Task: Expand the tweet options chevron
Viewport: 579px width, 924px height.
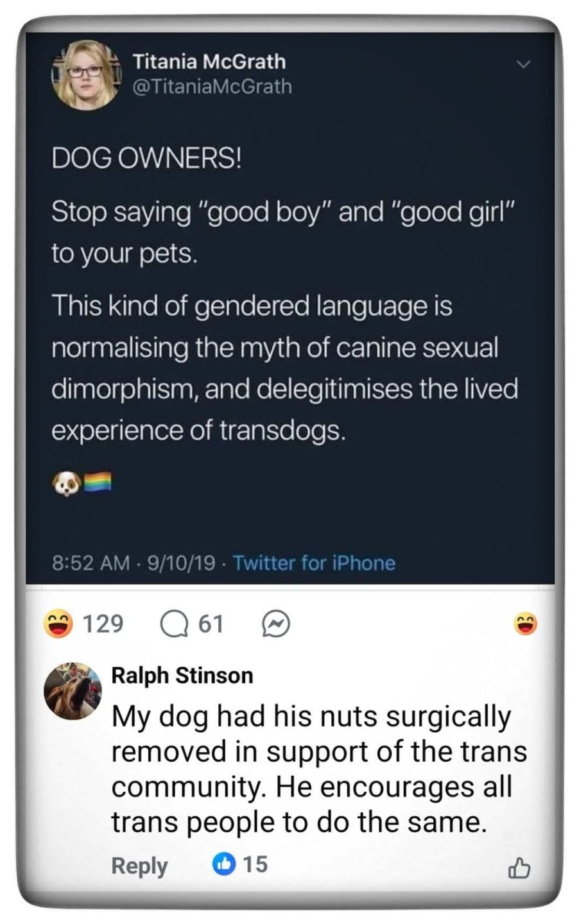Action: (524, 64)
